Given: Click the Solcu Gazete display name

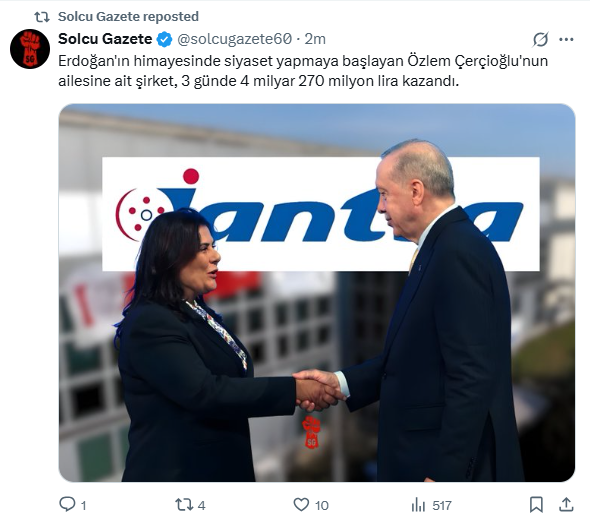Looking at the screenshot, I should [x=105, y=39].
